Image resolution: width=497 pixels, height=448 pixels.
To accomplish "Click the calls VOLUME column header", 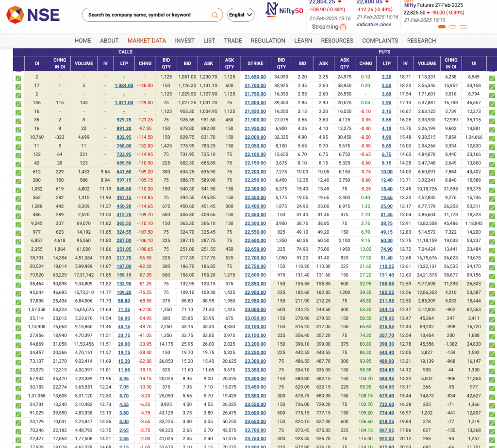I will [x=84, y=64].
